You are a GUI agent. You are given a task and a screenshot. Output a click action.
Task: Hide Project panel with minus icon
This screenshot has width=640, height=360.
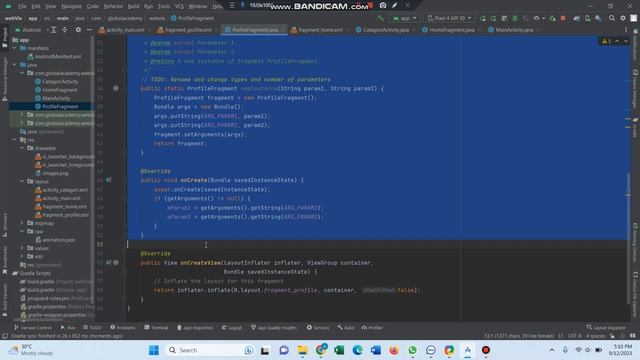tap(89, 30)
